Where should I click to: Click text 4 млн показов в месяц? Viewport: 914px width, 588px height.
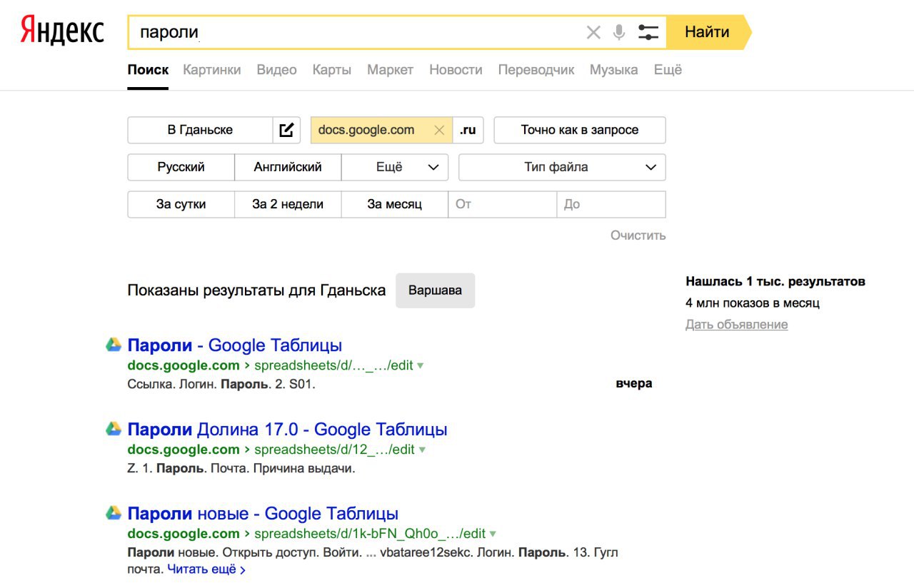tap(753, 303)
